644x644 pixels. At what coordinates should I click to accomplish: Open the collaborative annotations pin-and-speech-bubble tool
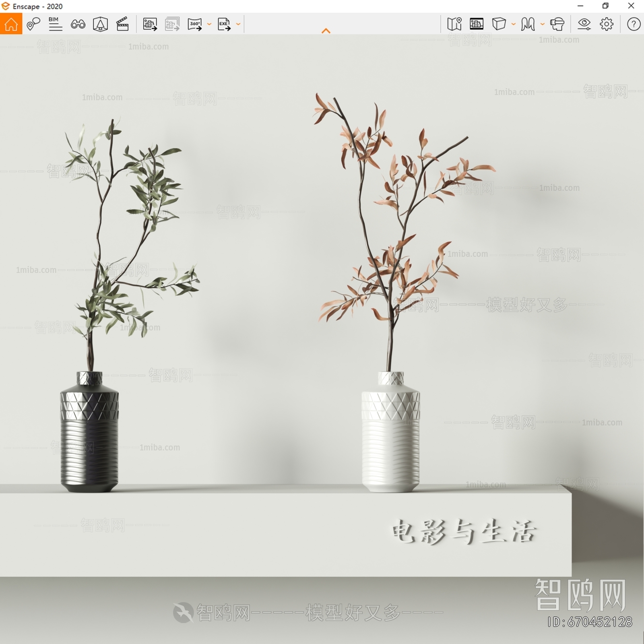point(33,24)
